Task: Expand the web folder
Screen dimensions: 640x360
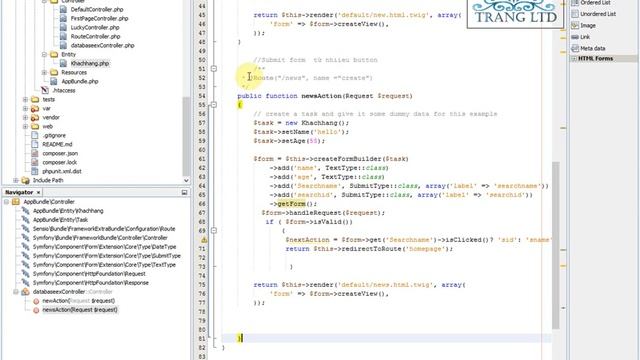Action: (x=25, y=126)
